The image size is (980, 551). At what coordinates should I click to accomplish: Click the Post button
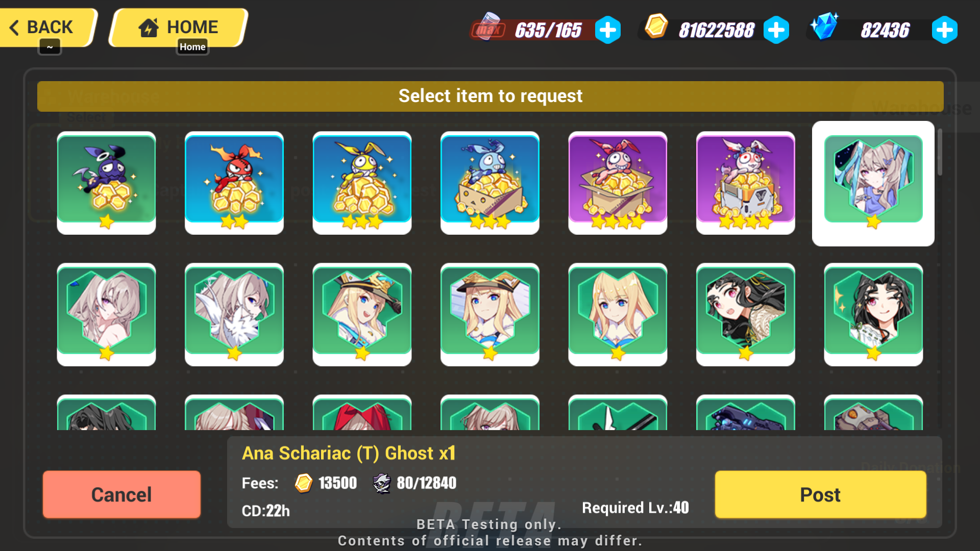coord(820,494)
